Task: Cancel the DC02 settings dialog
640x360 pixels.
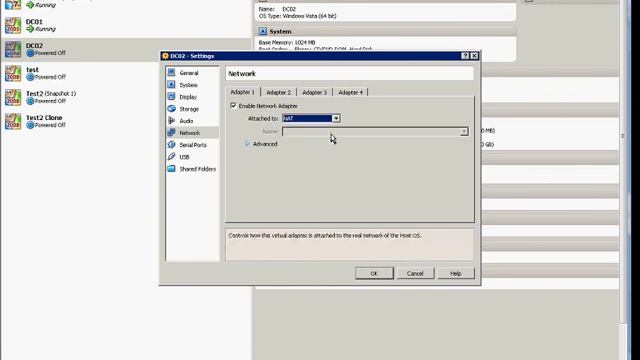Action: coord(415,273)
